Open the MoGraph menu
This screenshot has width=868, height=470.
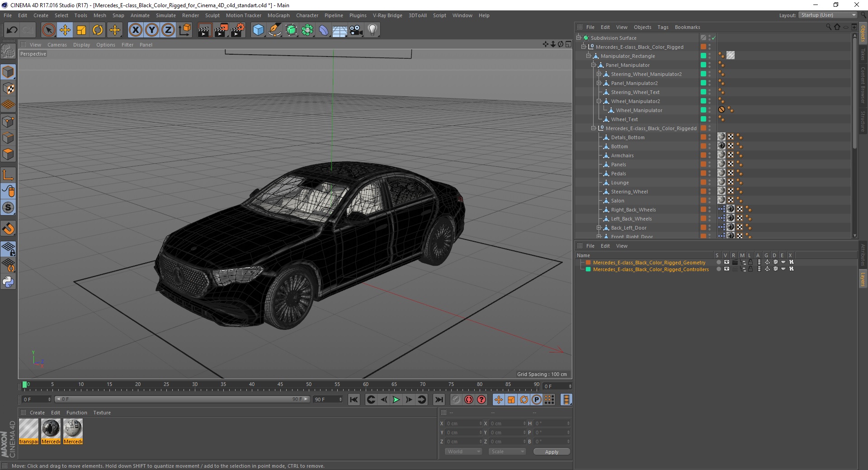coord(278,15)
